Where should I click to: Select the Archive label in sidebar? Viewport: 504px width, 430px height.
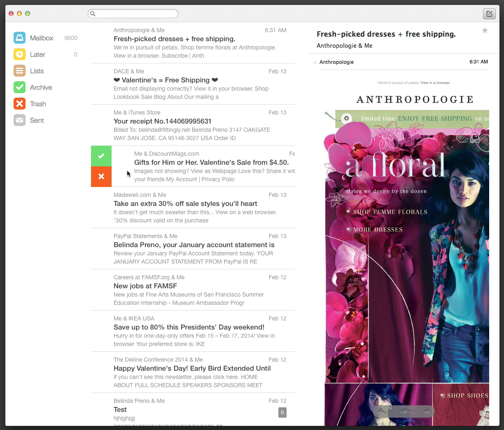coord(41,87)
